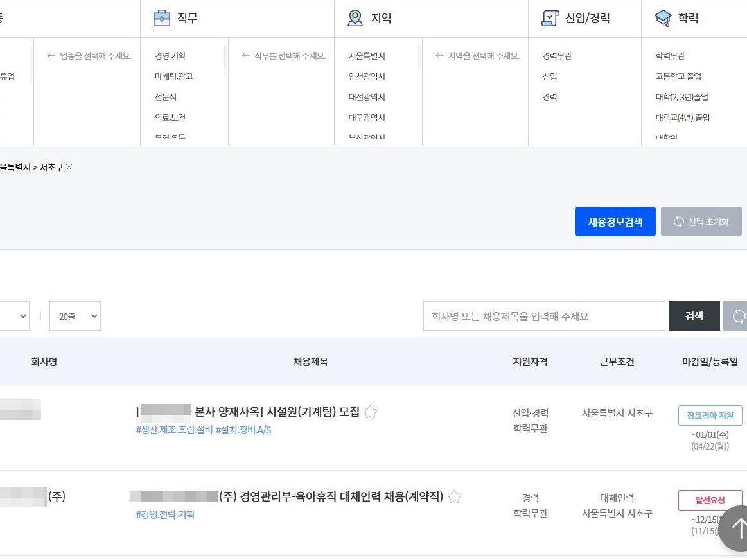Click the map pin icon beside 지역

tap(355, 18)
